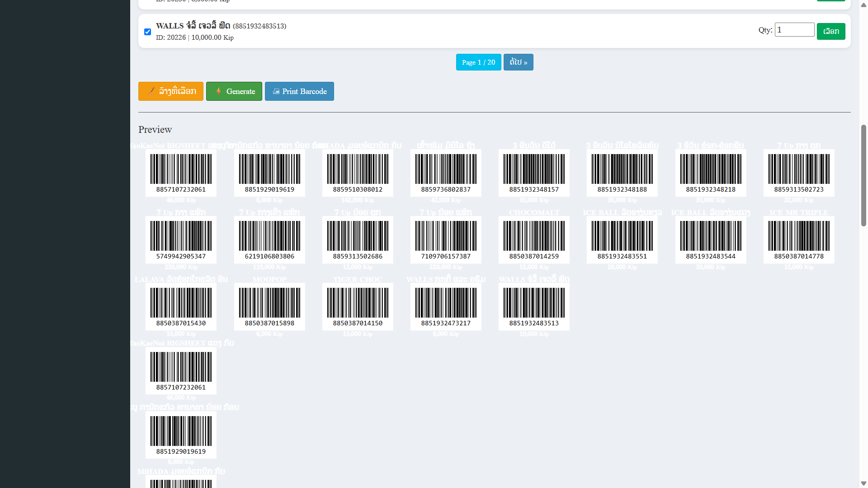Select WALLS barcode preview 8851932473217
Screen dimensions: 868x488
click(x=446, y=307)
